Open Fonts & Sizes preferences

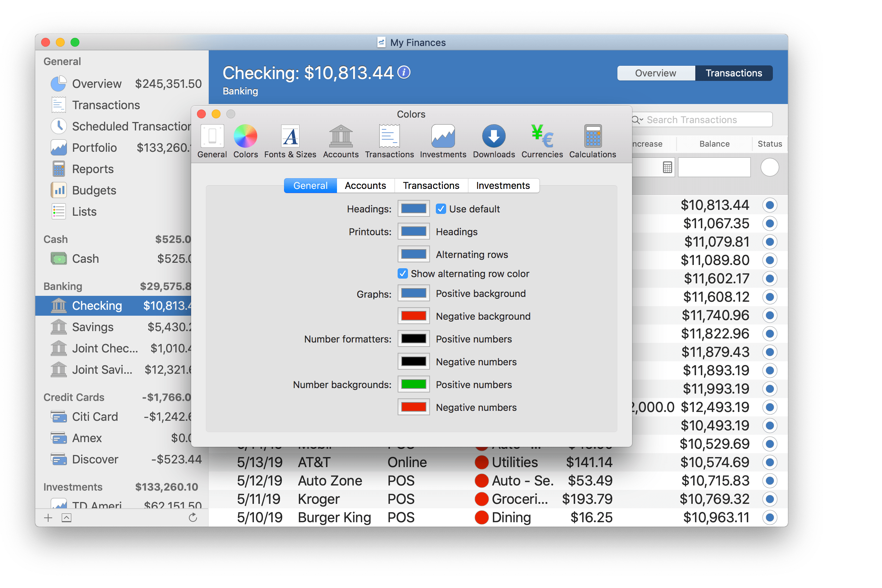[x=290, y=141]
